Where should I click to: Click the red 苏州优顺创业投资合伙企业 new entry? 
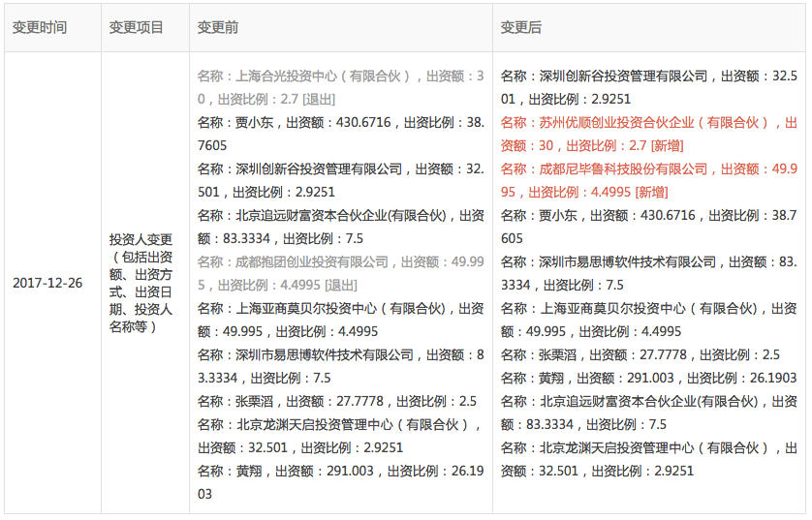[649, 134]
